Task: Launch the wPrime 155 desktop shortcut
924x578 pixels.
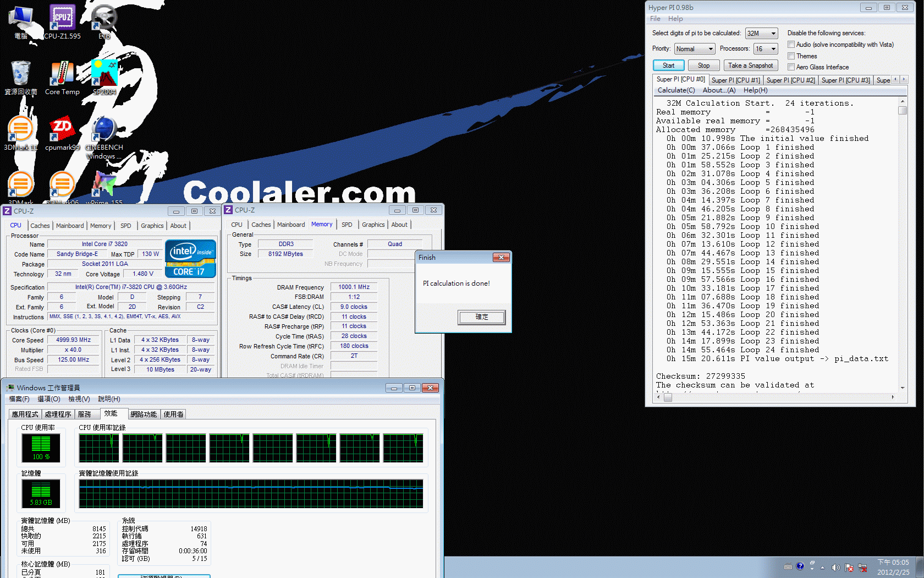Action: pyautogui.click(x=104, y=187)
